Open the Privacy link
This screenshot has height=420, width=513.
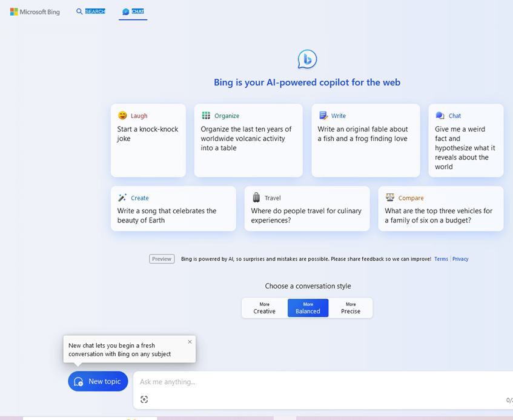tap(460, 259)
